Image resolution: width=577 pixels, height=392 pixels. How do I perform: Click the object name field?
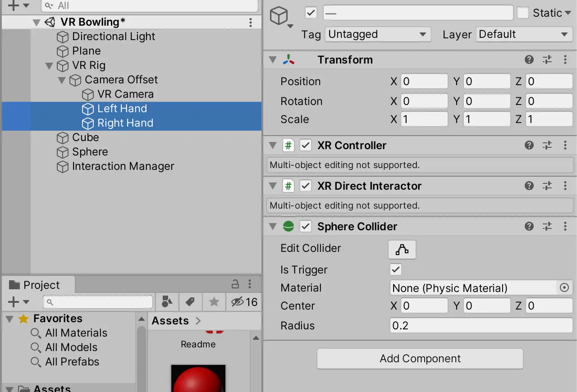tap(418, 13)
